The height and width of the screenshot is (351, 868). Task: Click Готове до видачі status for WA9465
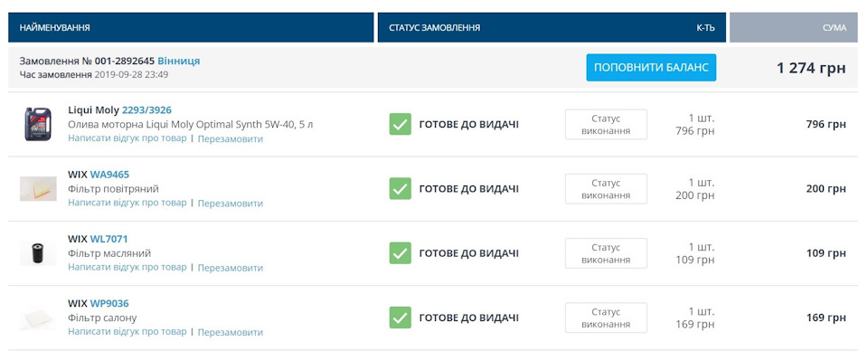[x=469, y=189]
